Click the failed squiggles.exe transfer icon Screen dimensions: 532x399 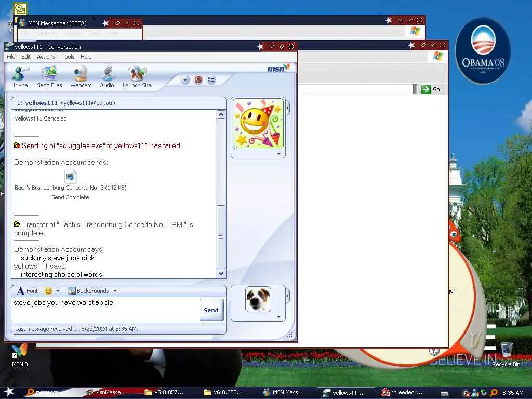pos(17,145)
